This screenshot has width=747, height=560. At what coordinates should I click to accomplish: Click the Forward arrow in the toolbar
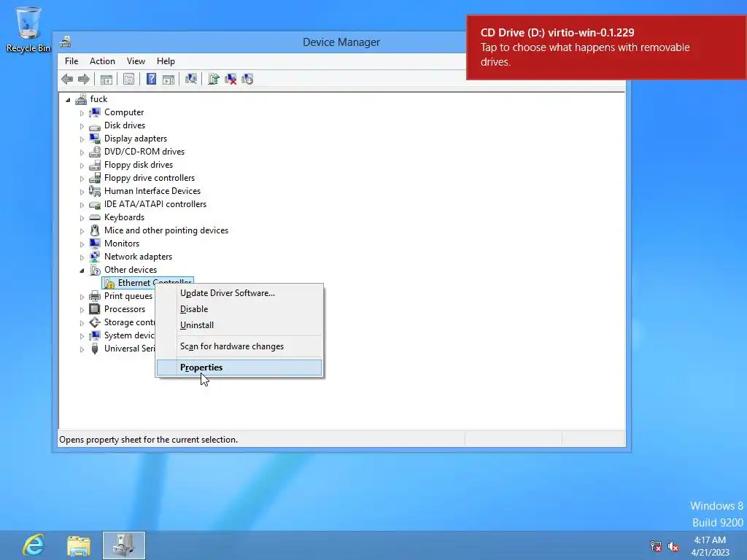click(83, 79)
